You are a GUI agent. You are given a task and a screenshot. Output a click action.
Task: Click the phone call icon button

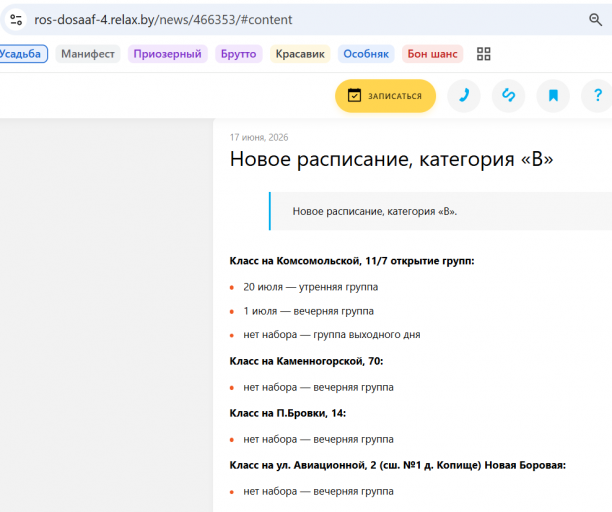pos(464,96)
